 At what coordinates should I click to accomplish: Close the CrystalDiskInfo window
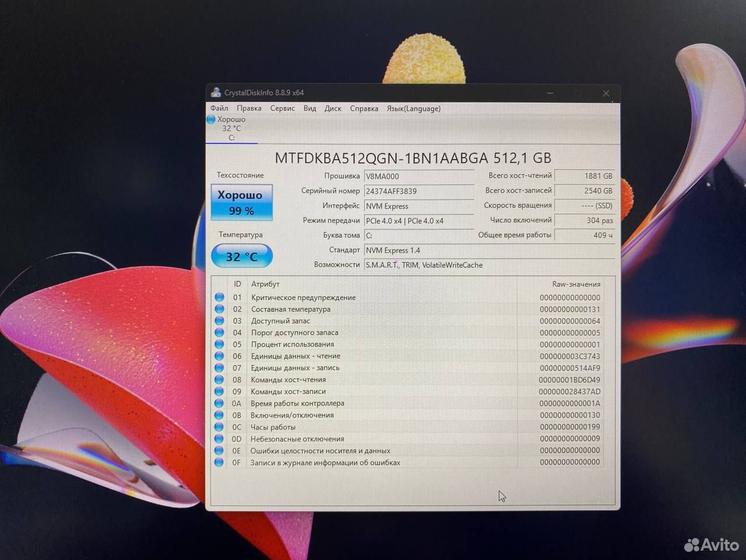pos(606,93)
